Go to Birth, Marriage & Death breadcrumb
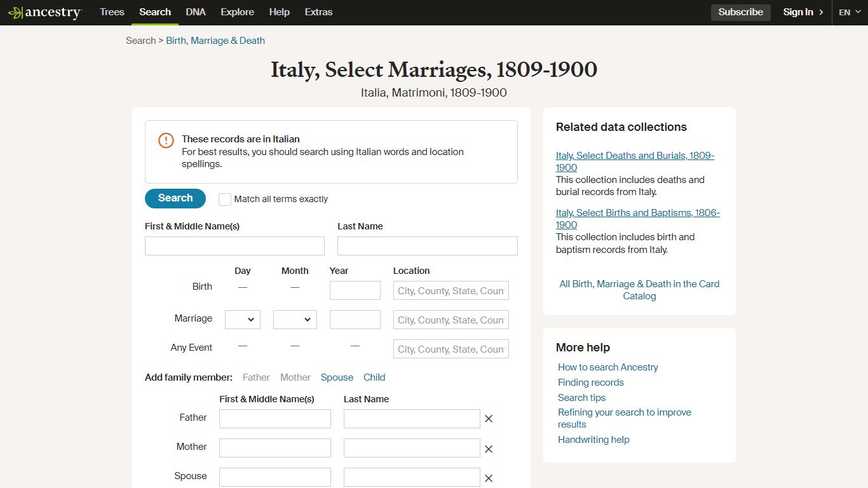The height and width of the screenshot is (488, 868). 215,41
